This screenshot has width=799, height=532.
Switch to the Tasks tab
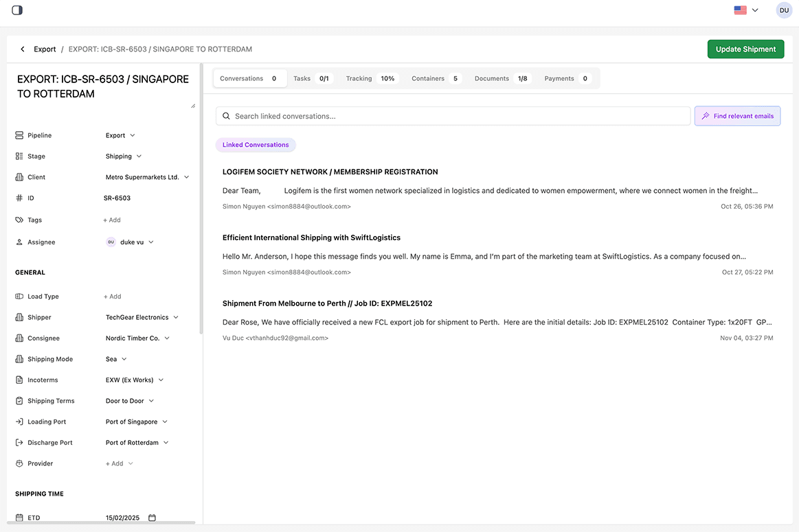(x=313, y=78)
